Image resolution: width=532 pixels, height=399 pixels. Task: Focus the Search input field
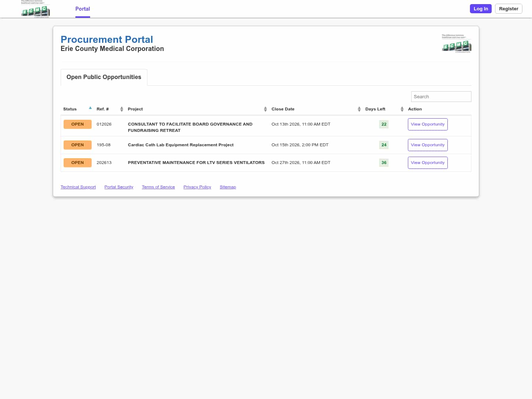point(441,96)
